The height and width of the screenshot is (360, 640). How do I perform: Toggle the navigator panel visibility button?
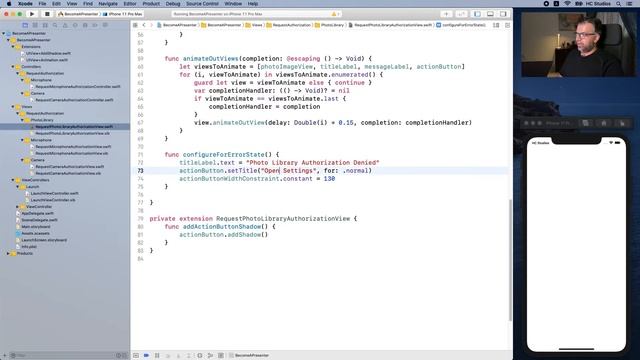click(477, 14)
